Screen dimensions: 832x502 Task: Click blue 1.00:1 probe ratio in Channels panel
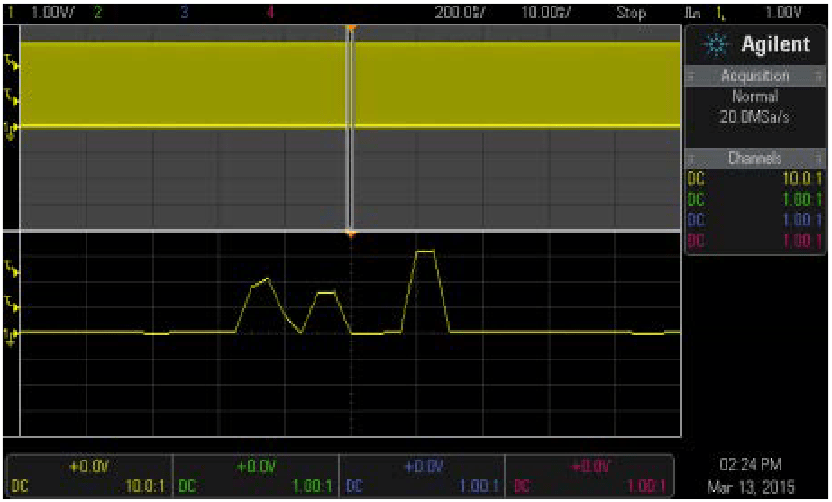point(802,220)
